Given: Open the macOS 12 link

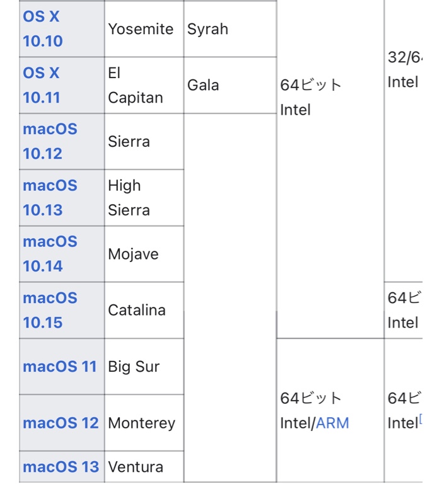Looking at the screenshot, I should tap(61, 423).
